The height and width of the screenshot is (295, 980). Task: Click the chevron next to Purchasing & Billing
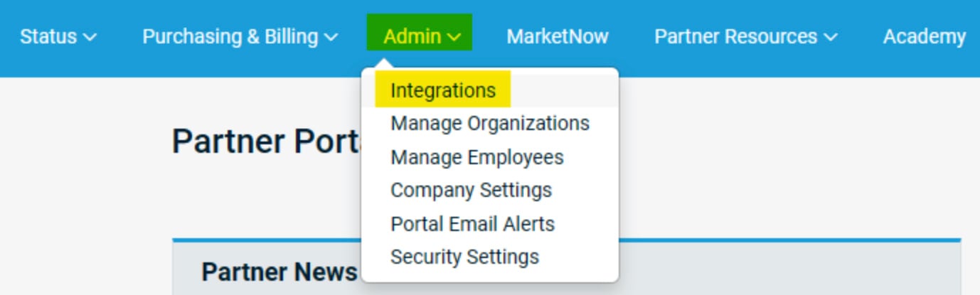[331, 37]
